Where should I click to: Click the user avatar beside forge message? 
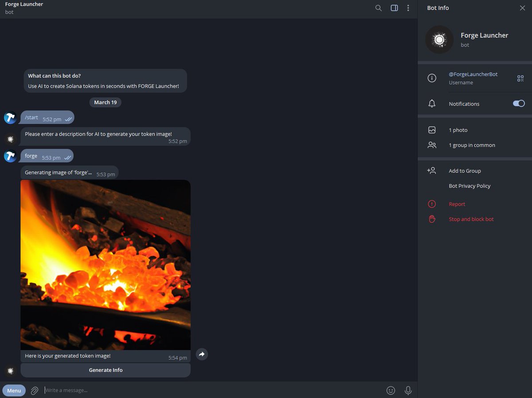pos(11,156)
